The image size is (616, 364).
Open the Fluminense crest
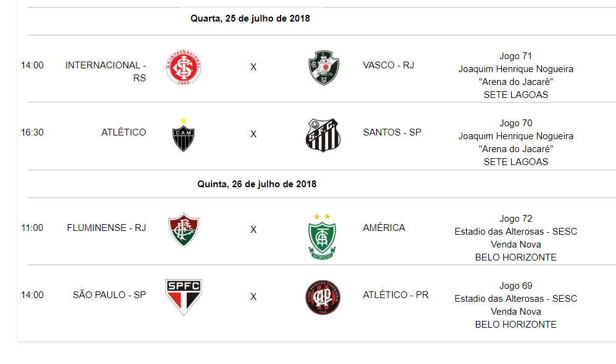(184, 230)
